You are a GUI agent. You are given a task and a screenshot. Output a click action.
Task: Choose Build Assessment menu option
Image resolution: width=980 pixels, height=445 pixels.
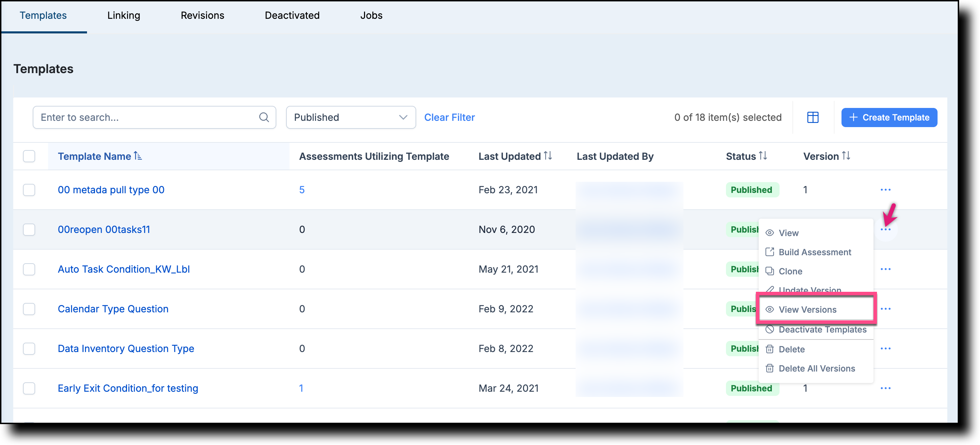click(815, 252)
